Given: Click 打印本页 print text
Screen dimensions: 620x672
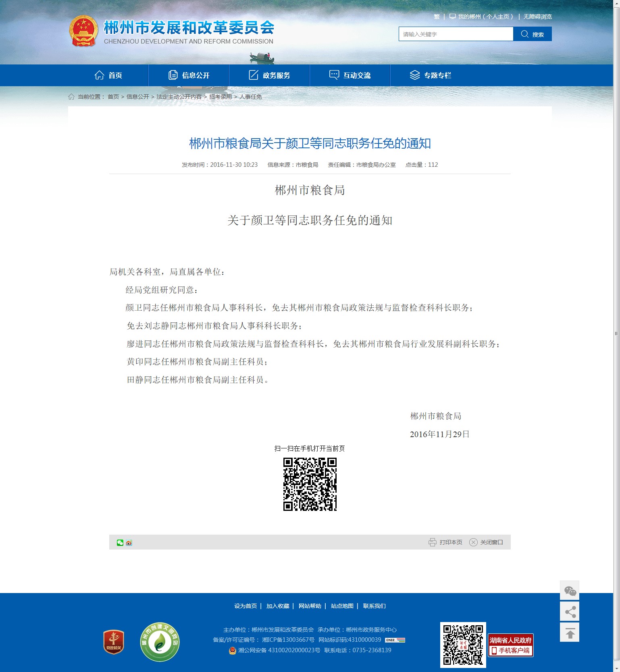Looking at the screenshot, I should click(451, 542).
